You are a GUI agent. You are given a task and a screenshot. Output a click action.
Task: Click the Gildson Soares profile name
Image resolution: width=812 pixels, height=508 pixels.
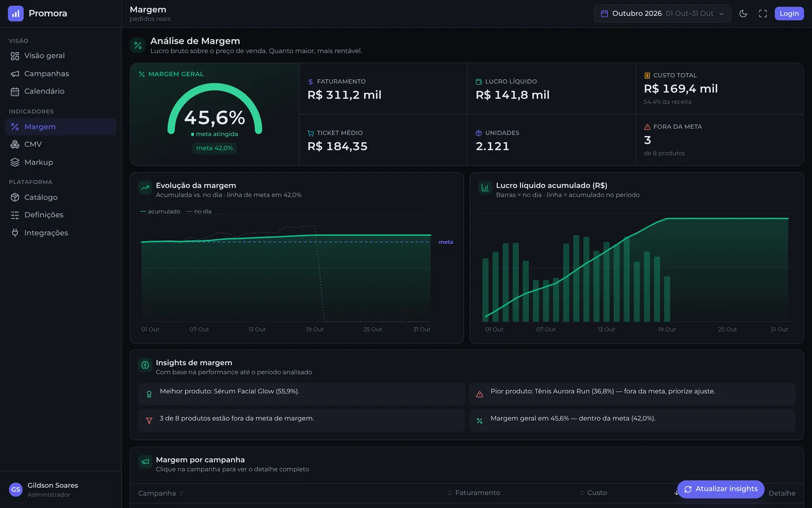coord(53,485)
